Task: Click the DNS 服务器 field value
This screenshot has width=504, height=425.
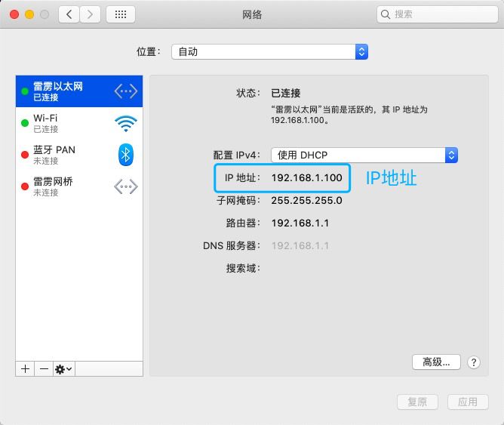Action: pyautogui.click(x=300, y=246)
